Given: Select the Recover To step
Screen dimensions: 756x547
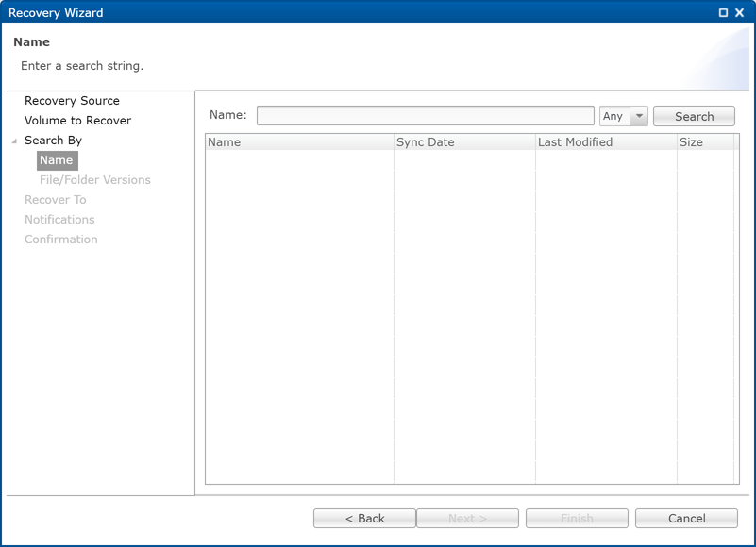Looking at the screenshot, I should pos(56,200).
